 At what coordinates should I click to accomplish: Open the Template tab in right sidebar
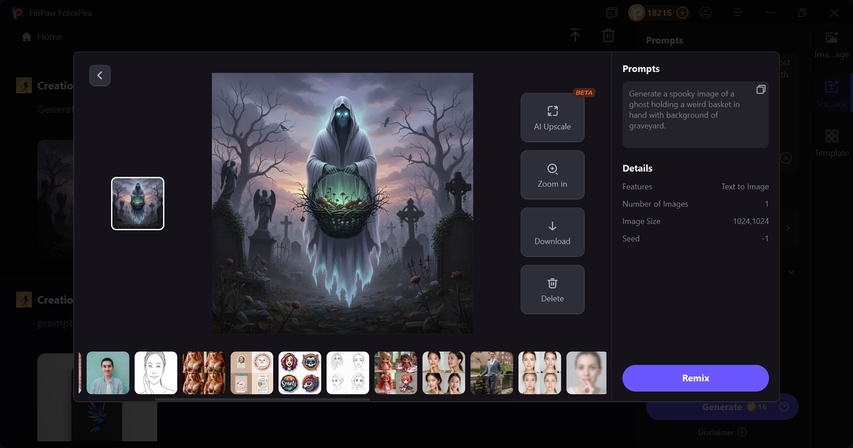[831, 142]
